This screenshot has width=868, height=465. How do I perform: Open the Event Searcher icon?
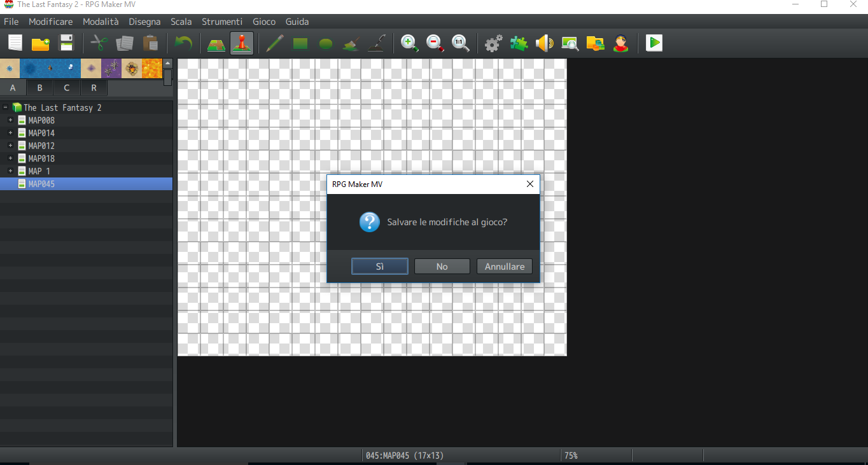pos(570,43)
